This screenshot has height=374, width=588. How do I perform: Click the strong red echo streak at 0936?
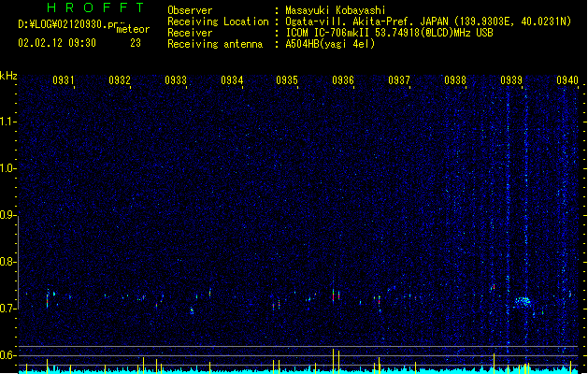333,295
